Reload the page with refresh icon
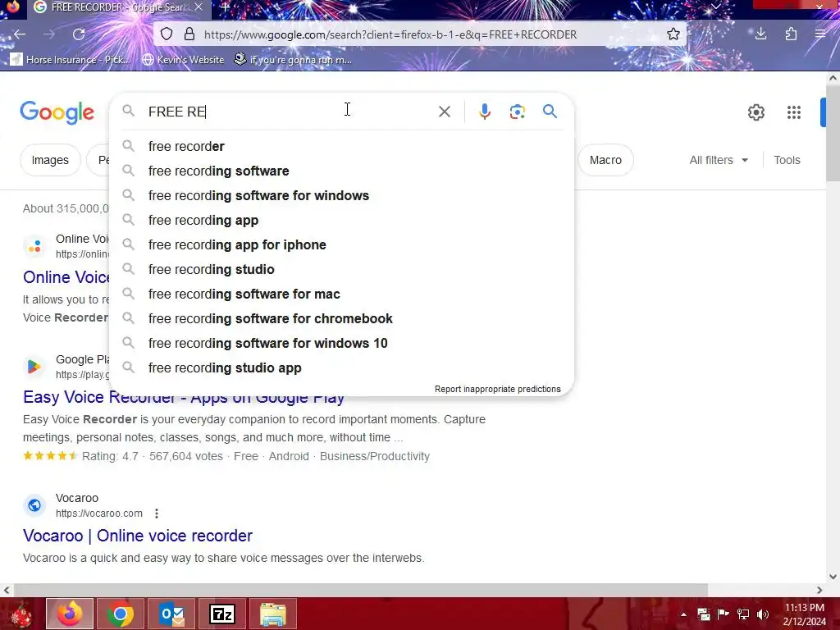 [79, 34]
